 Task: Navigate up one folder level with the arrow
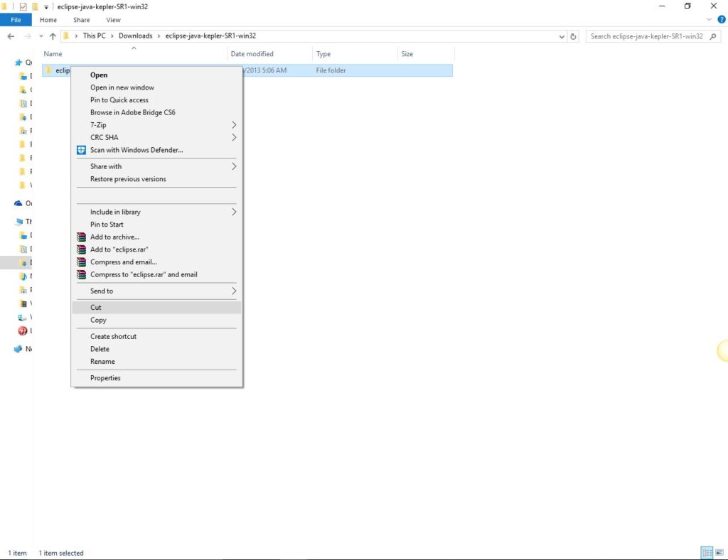53,36
